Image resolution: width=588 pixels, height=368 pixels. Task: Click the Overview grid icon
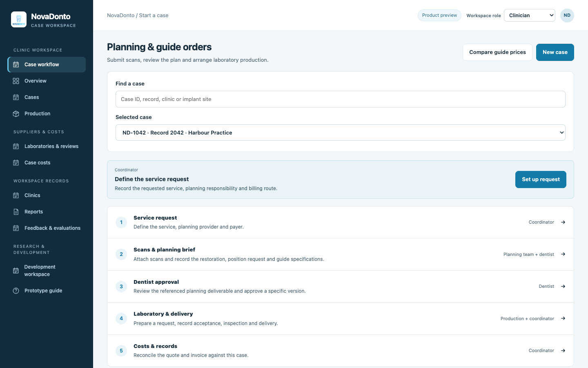point(16,81)
